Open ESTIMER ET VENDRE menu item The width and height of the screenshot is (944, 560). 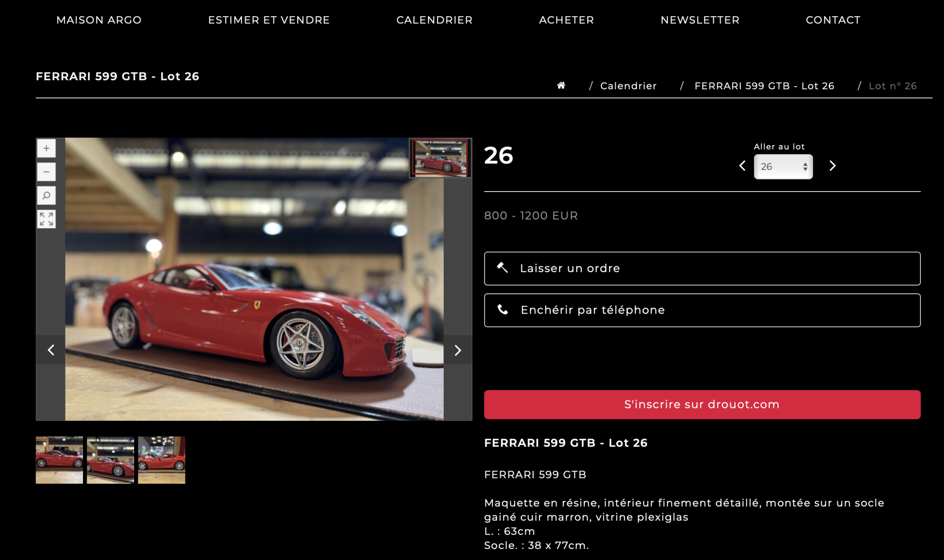click(269, 20)
